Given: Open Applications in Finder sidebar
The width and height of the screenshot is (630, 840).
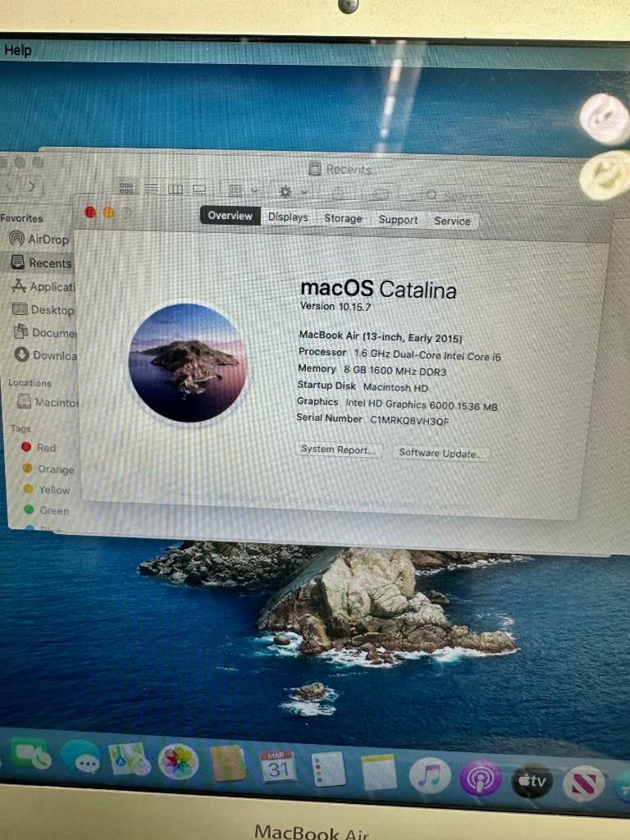Looking at the screenshot, I should click(x=43, y=286).
